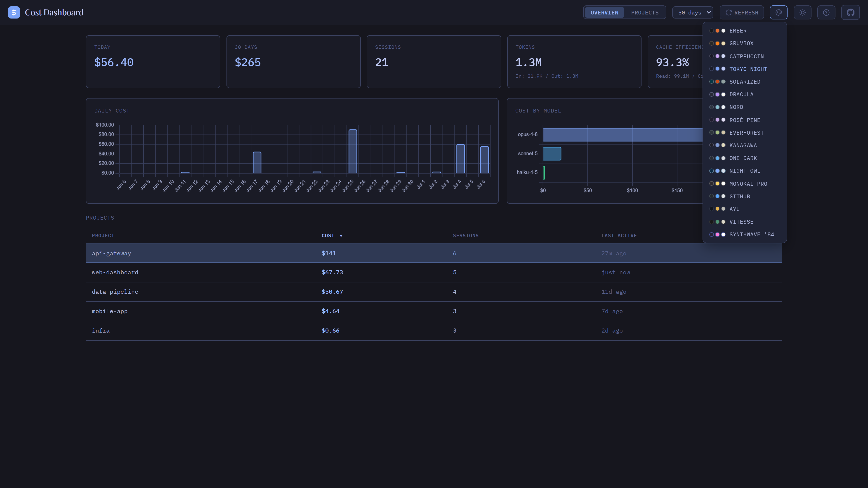
Task: Click the Sessions 21 card
Action: click(434, 62)
